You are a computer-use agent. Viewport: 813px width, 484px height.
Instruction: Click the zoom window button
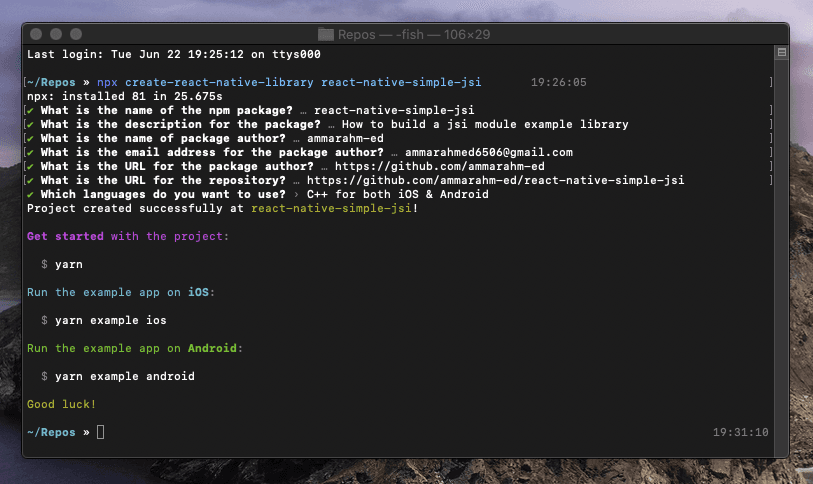[76, 34]
